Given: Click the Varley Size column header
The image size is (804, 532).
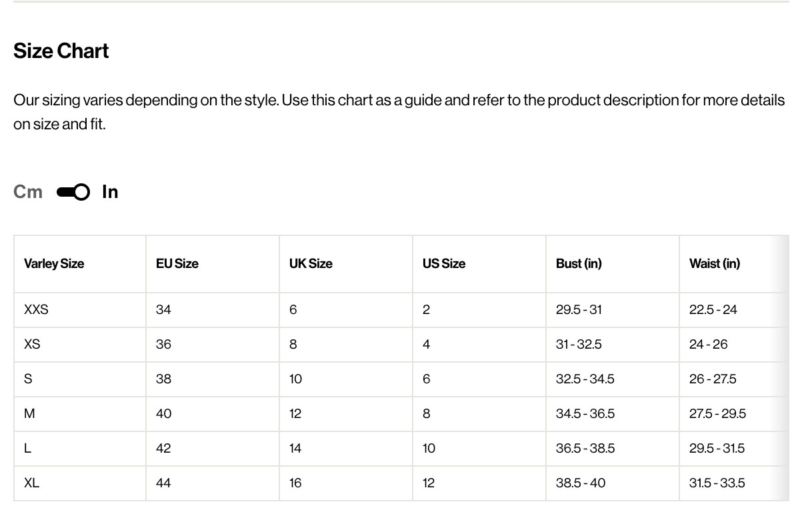Looking at the screenshot, I should 54,263.
